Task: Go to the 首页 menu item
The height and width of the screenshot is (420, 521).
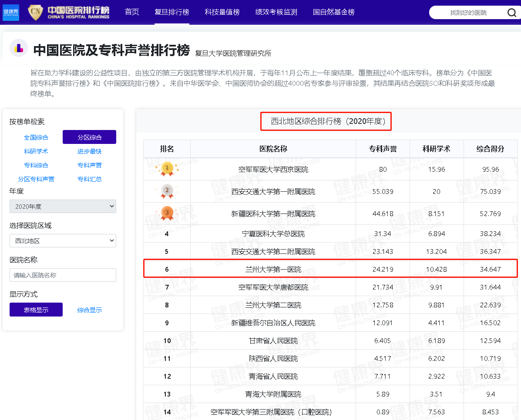Action: [132, 12]
